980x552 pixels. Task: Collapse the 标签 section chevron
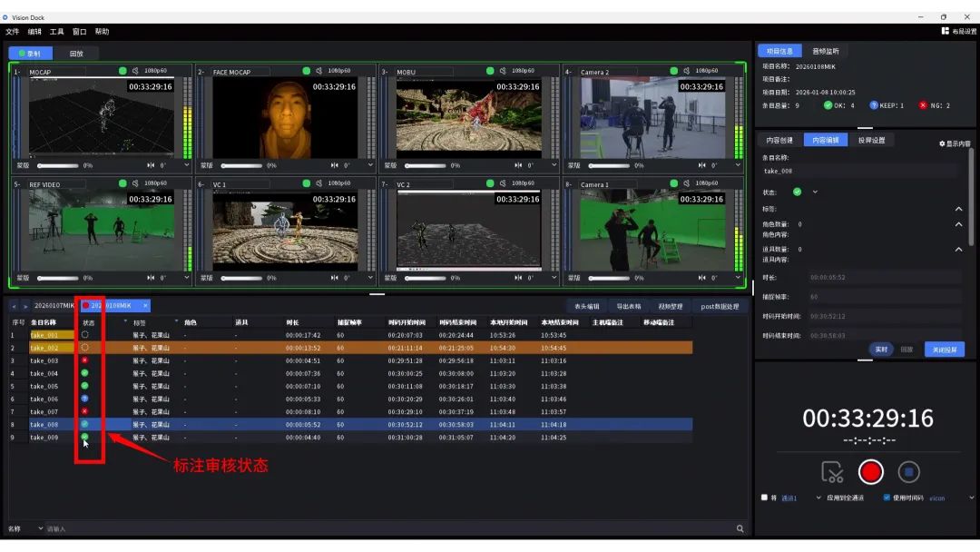959,209
